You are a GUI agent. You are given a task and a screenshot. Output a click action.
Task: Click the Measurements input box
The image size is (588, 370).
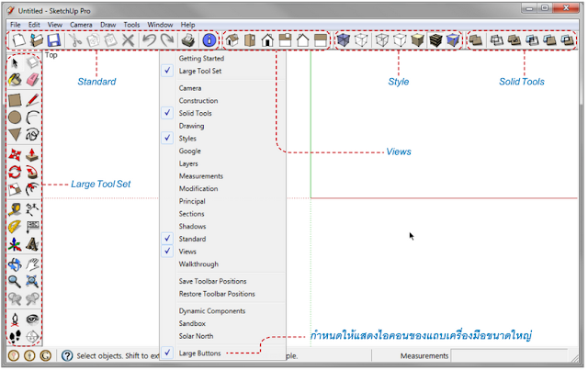[x=509, y=355]
